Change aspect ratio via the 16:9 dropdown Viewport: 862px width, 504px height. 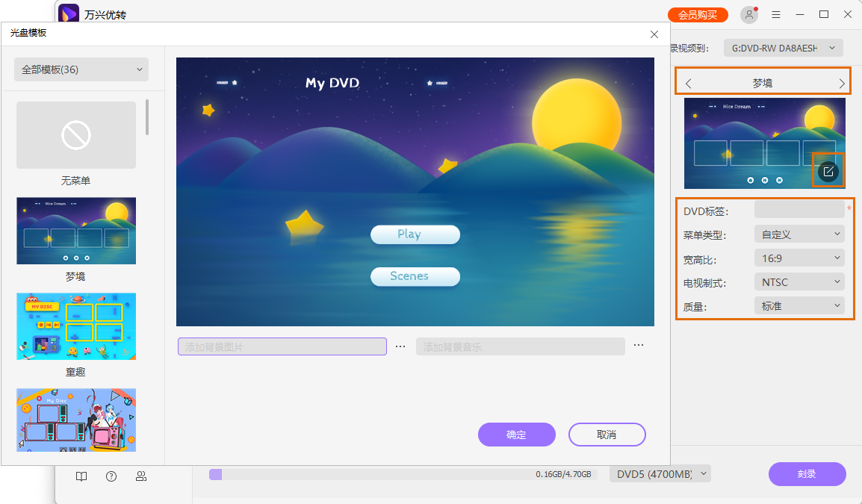(799, 258)
